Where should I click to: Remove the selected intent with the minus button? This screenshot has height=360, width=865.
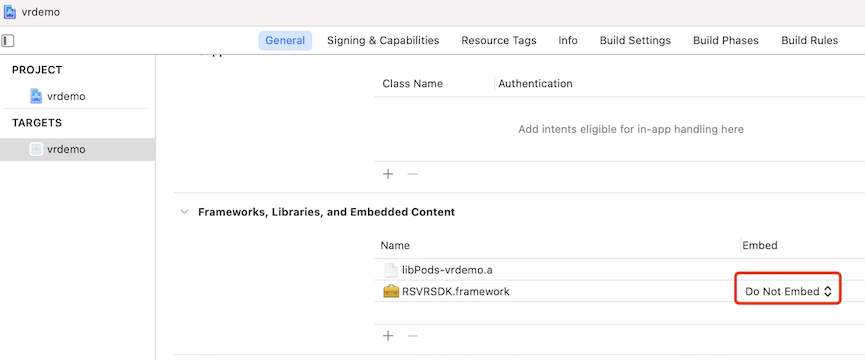point(413,174)
